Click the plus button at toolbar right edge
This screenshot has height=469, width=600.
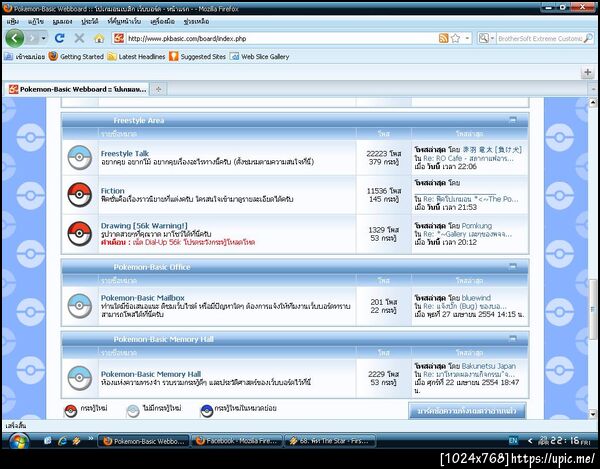point(588,72)
